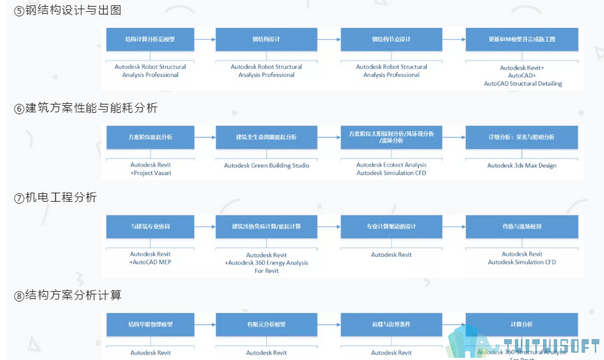The height and width of the screenshot is (360, 604).
Task: Select the 结构早期物理模型 flow box
Action: [x=150, y=324]
